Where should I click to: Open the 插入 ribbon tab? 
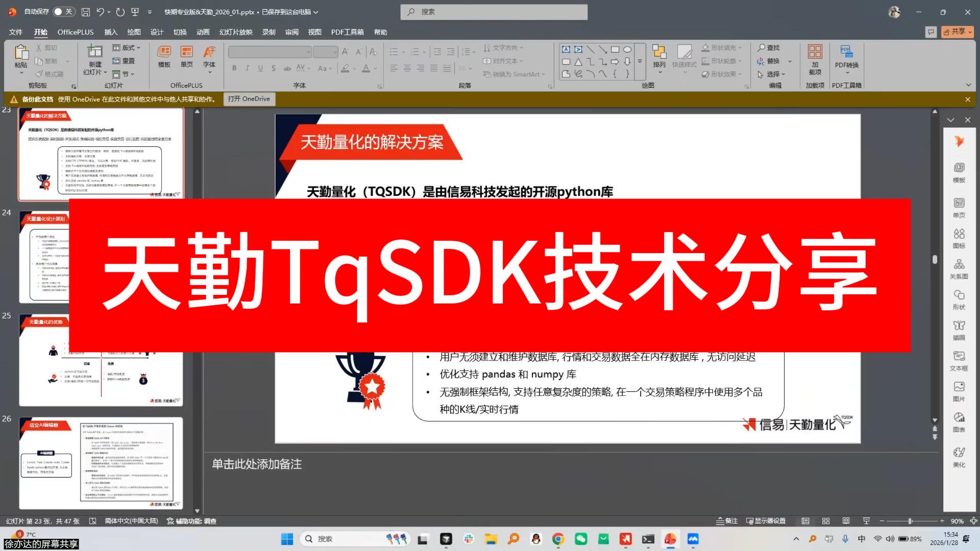(111, 32)
